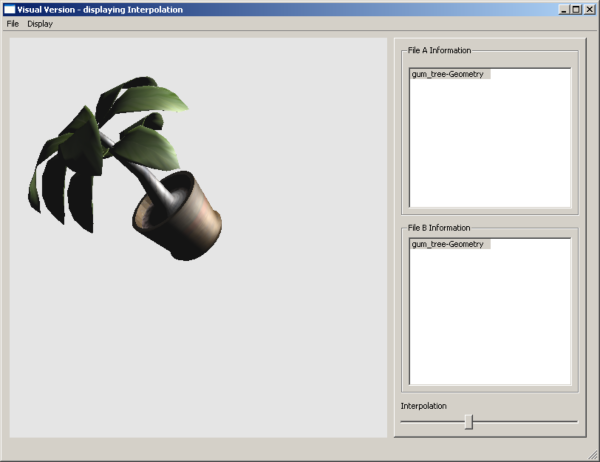Click the resize grip at window corner
This screenshot has height=462, width=600.
tap(593, 455)
